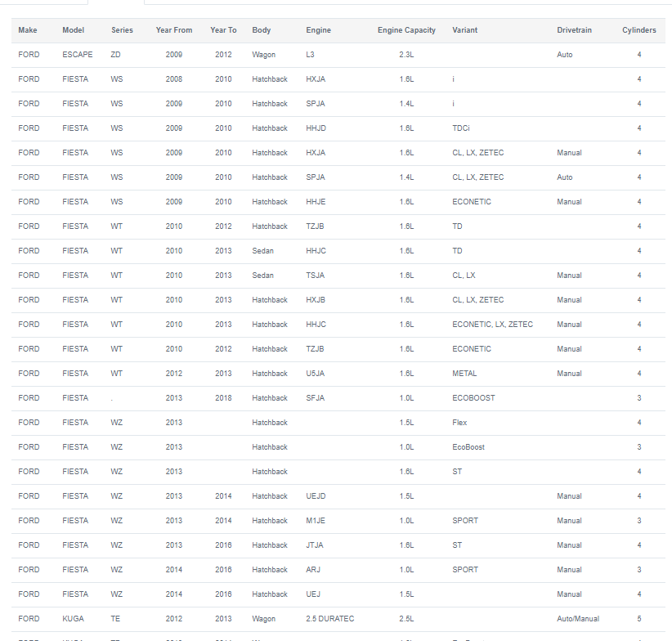
Task: Select the M1JE engine cell
Action: pos(316,521)
